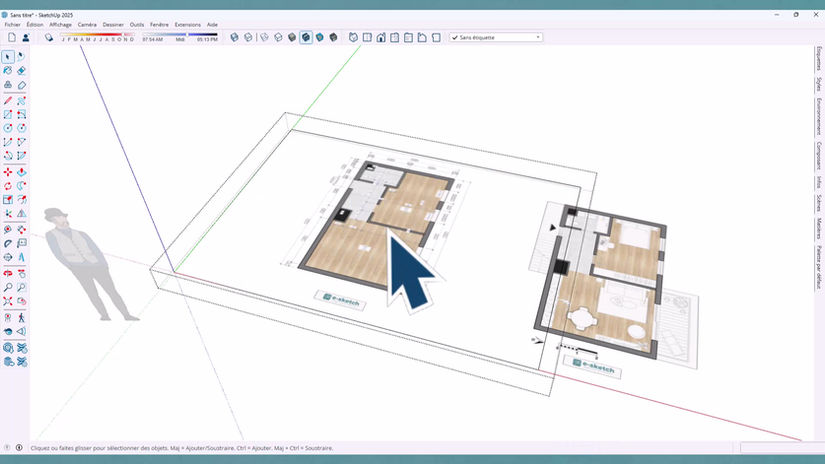Open the Extensions menu
Image resolution: width=825 pixels, height=464 pixels.
[187, 25]
